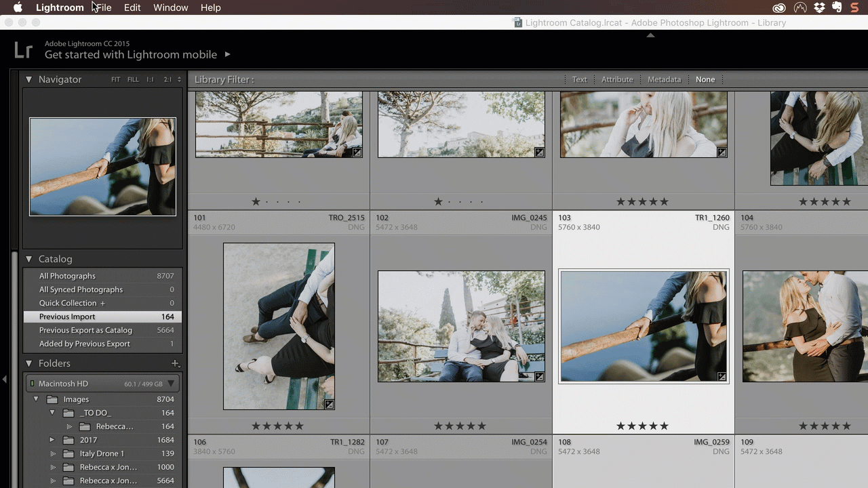Click the IMG_0259 filename on cell 108

711,442
